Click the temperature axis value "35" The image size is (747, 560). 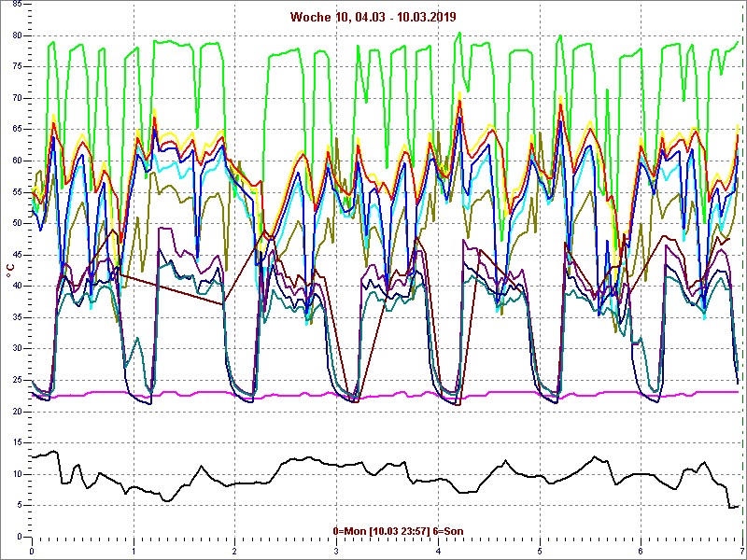click(16, 317)
